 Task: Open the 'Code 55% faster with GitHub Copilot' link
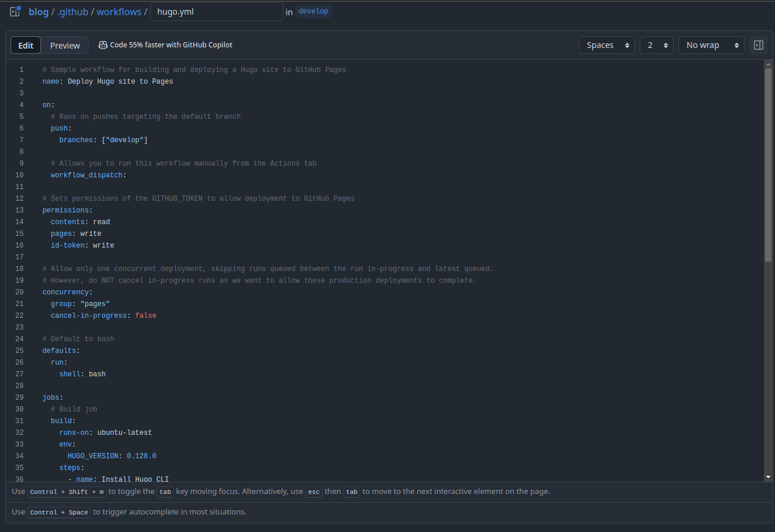click(x=171, y=45)
